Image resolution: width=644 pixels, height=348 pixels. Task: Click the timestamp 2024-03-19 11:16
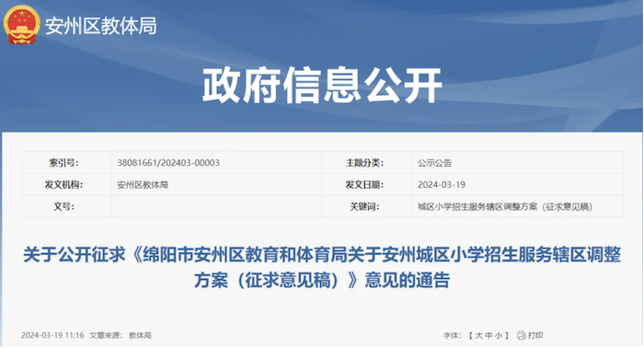pos(52,335)
